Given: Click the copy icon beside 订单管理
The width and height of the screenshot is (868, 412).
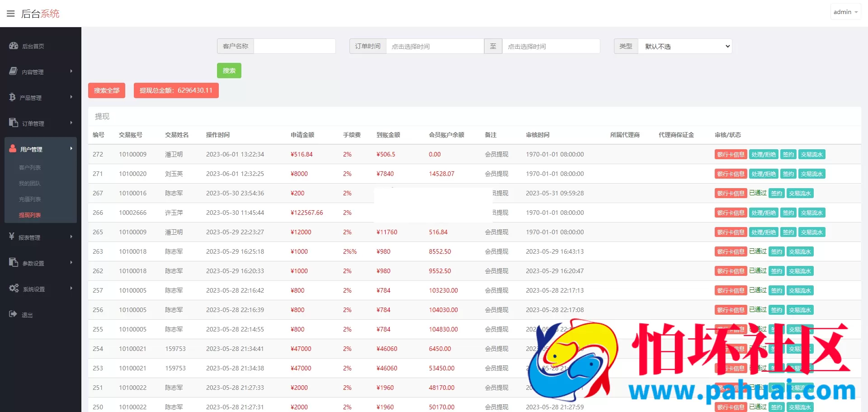Looking at the screenshot, I should pyautogui.click(x=14, y=123).
